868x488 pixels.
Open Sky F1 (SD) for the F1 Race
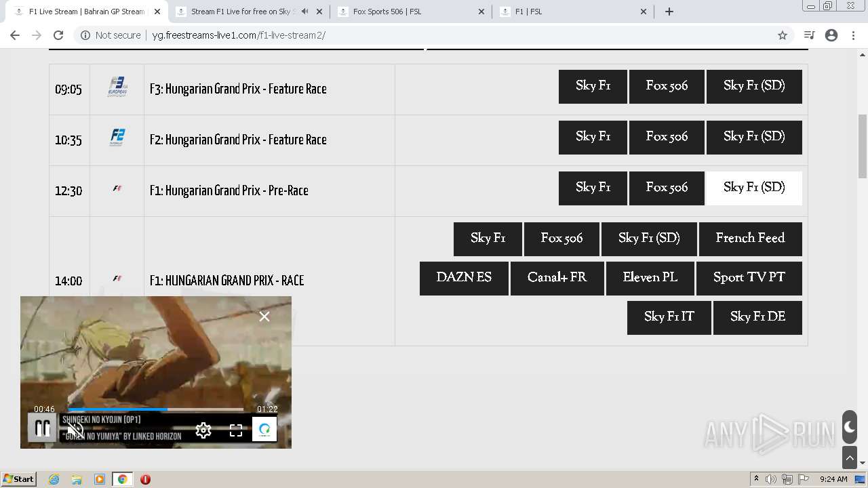pyautogui.click(x=649, y=239)
